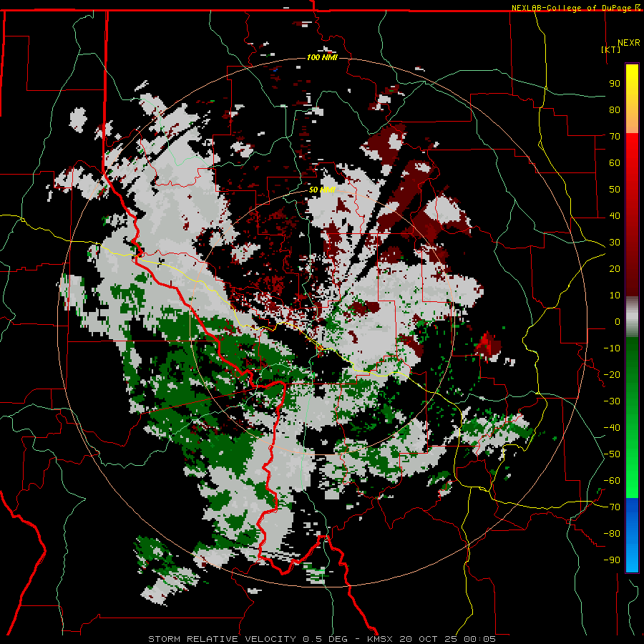The image size is (644, 644).
Task: Click the NEXR label at top right
Action: [x=629, y=43]
